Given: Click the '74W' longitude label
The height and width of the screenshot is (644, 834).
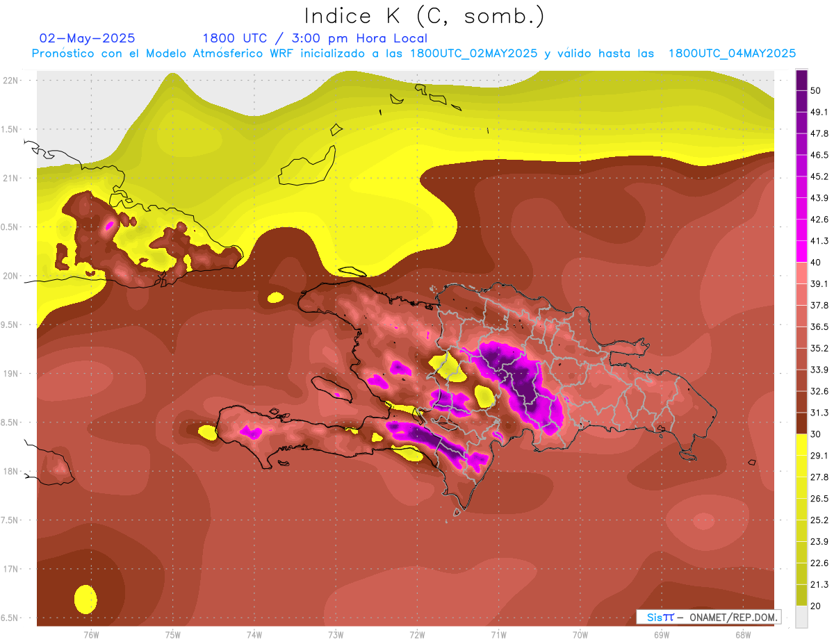Looking at the screenshot, I should tap(254, 635).
